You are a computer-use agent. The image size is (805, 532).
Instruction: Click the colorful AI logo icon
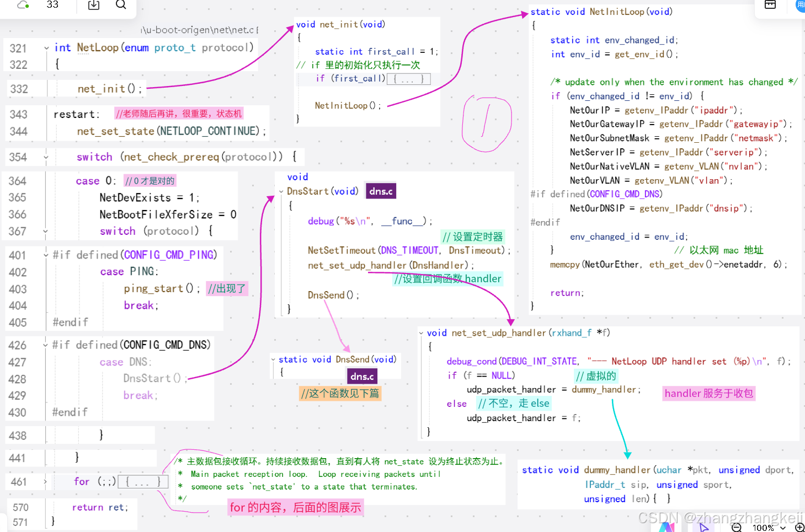667,528
